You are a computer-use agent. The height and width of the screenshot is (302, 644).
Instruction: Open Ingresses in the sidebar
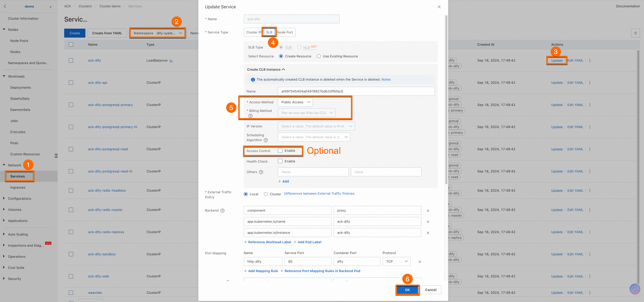click(18, 187)
